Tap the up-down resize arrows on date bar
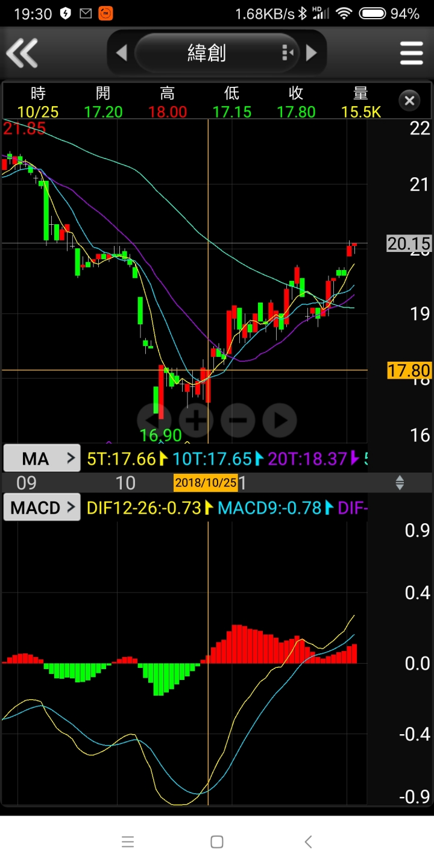This screenshot has width=434, height=868. click(x=400, y=482)
